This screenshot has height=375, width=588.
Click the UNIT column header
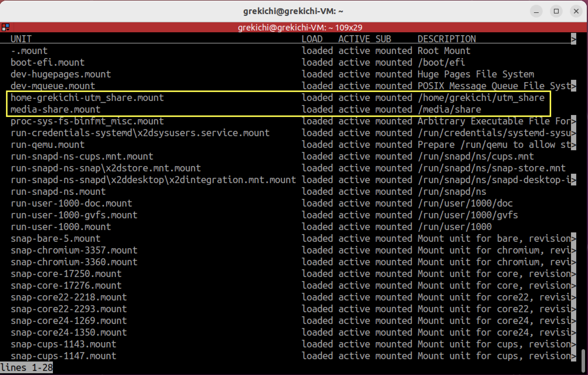(x=21, y=39)
